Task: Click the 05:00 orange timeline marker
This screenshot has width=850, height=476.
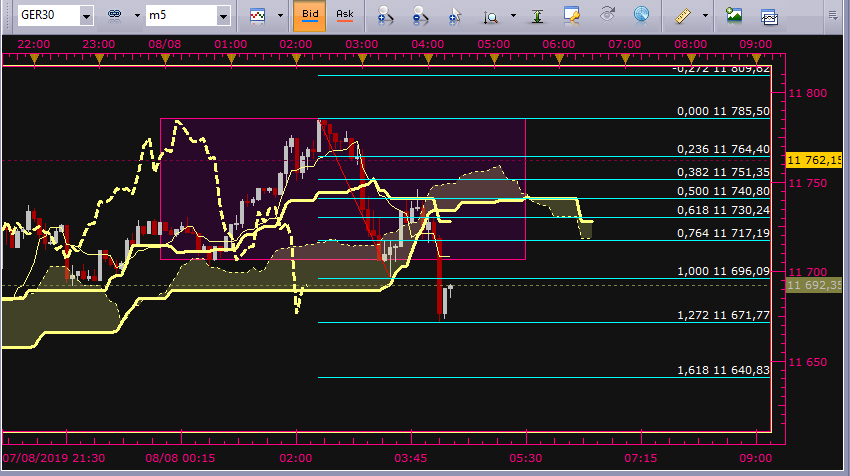Action: [x=494, y=59]
